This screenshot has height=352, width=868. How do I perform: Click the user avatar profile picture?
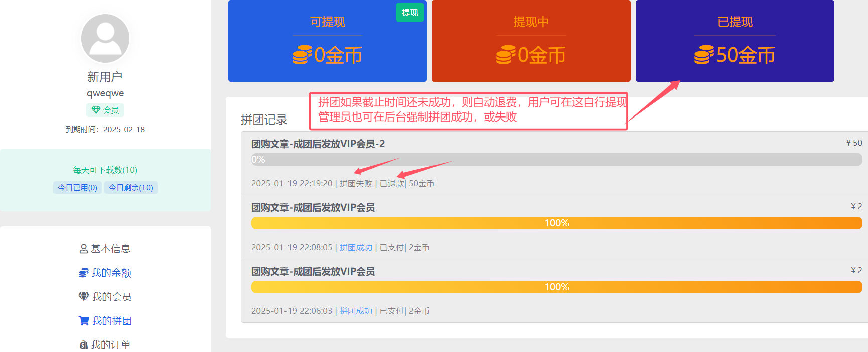105,39
